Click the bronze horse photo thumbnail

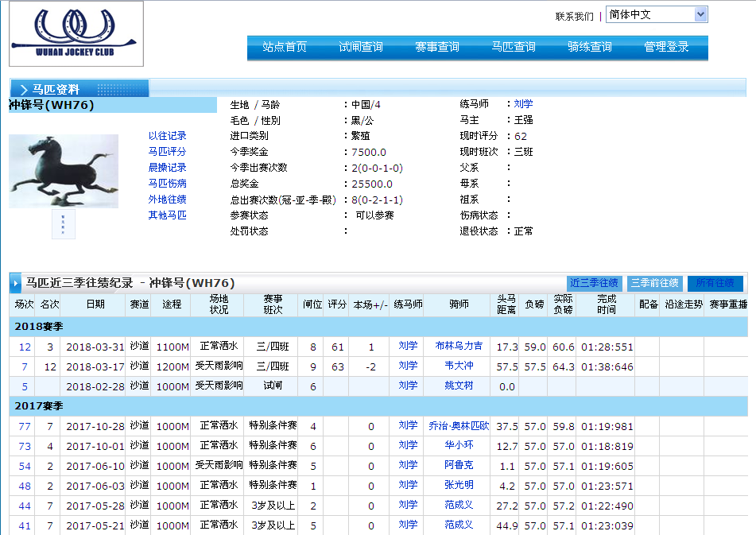(64, 171)
